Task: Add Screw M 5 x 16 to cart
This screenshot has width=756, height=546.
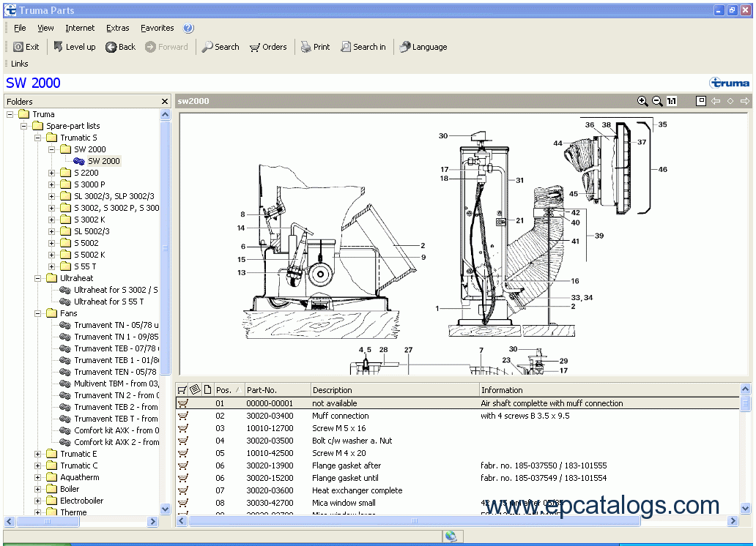Action: (182, 428)
